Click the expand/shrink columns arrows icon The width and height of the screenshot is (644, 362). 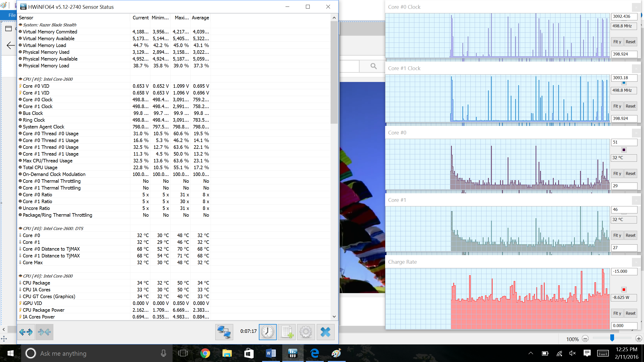(26, 332)
